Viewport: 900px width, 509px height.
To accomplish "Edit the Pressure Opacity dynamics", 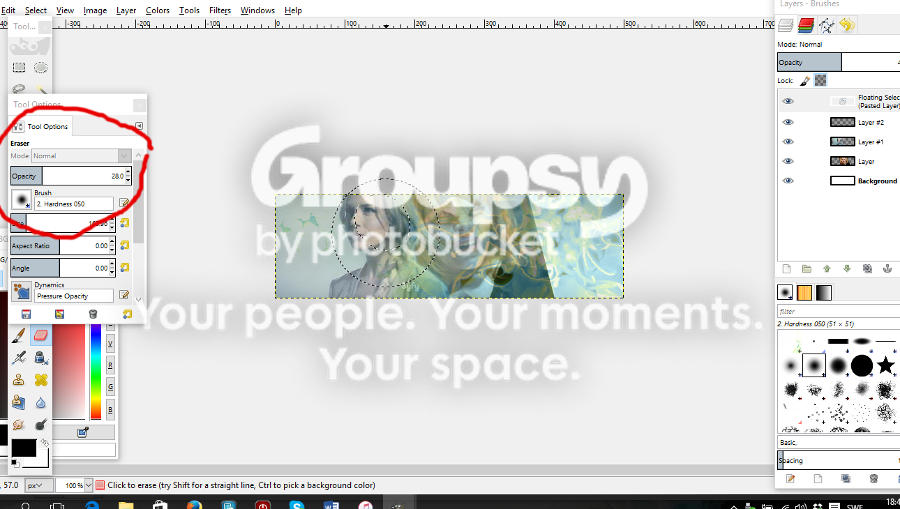I will pos(123,296).
